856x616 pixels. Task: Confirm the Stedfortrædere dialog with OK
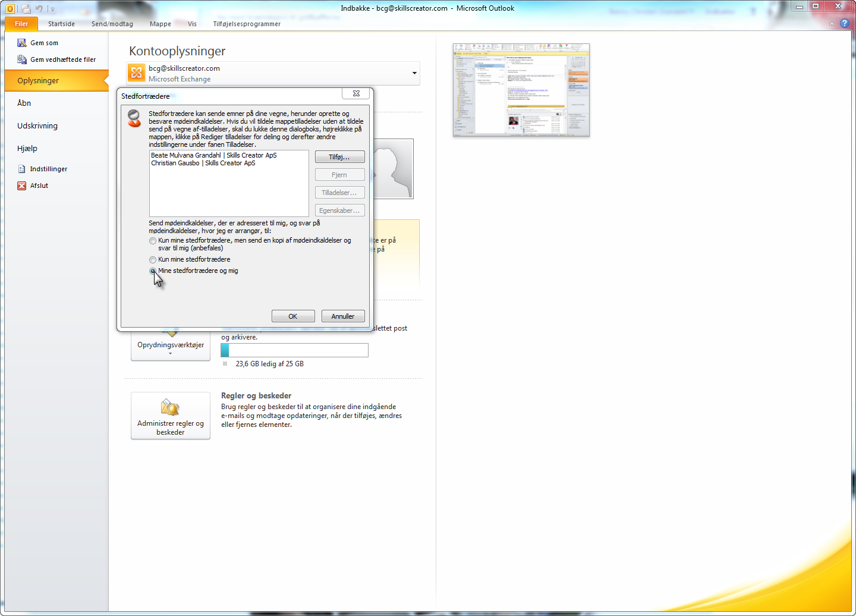[293, 316]
